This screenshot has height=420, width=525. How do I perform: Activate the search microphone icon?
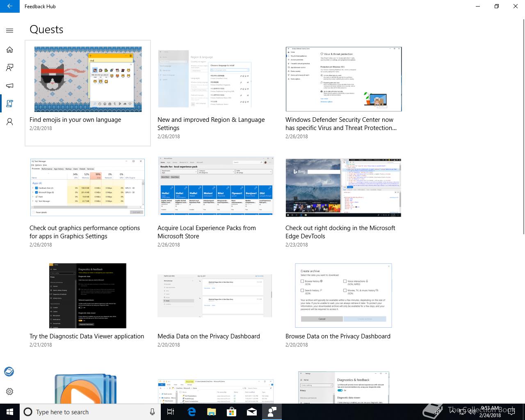click(153, 412)
